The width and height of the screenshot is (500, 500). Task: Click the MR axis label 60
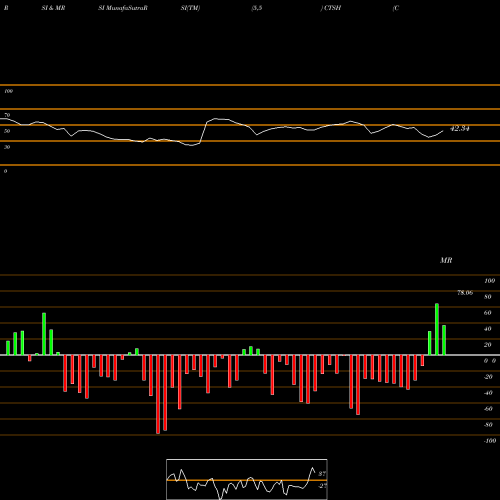click(488, 313)
